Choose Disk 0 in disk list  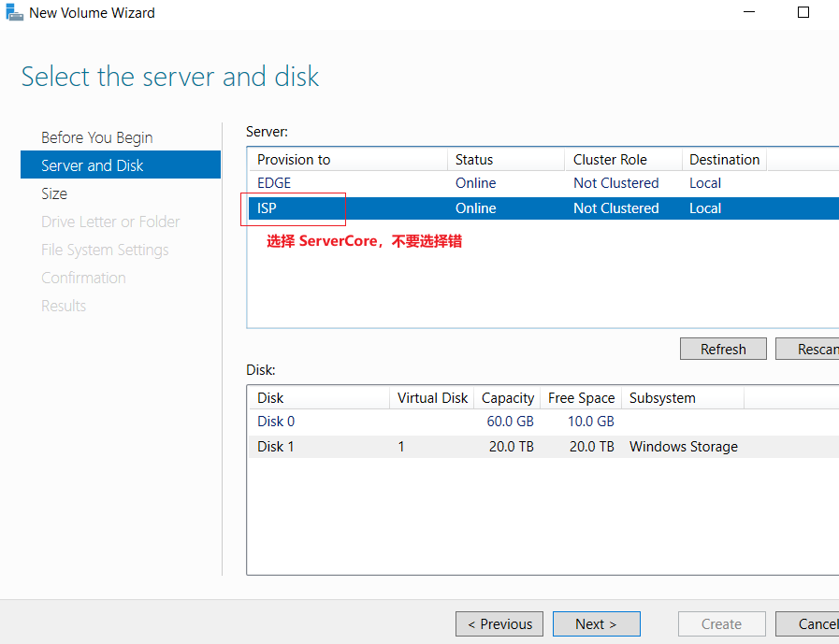coord(543,422)
